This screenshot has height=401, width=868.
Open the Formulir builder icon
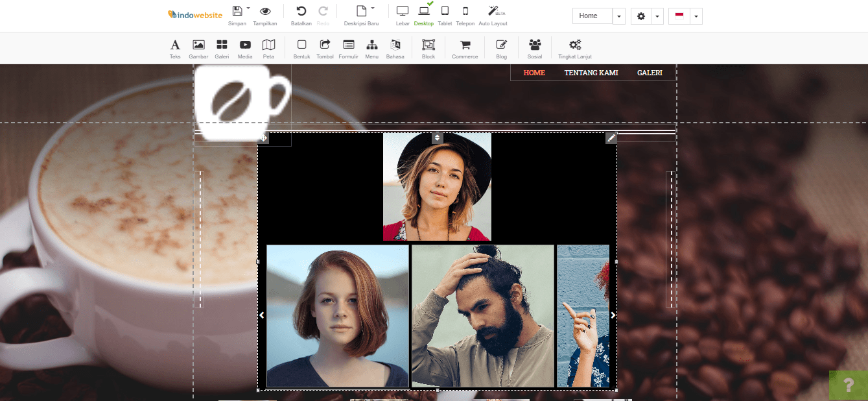348,47
